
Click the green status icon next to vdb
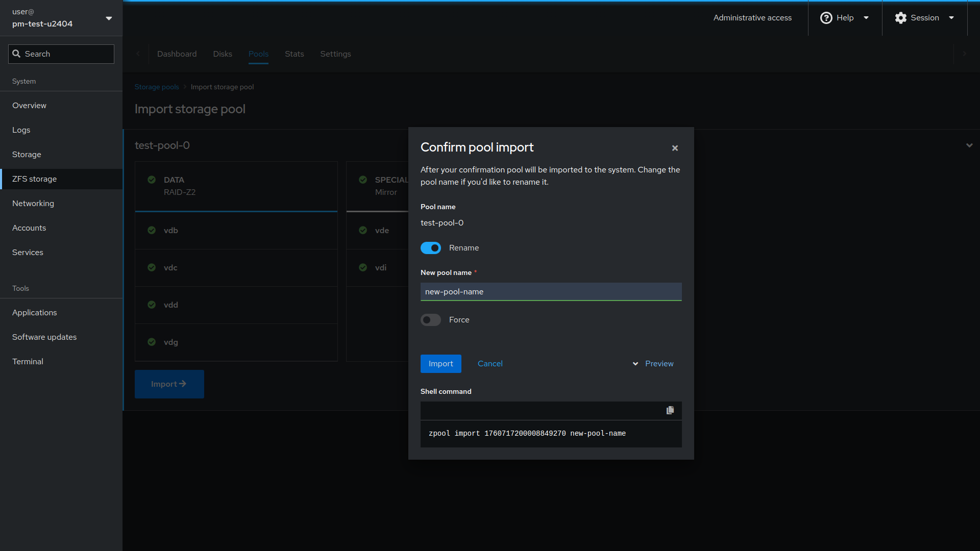tap(152, 230)
